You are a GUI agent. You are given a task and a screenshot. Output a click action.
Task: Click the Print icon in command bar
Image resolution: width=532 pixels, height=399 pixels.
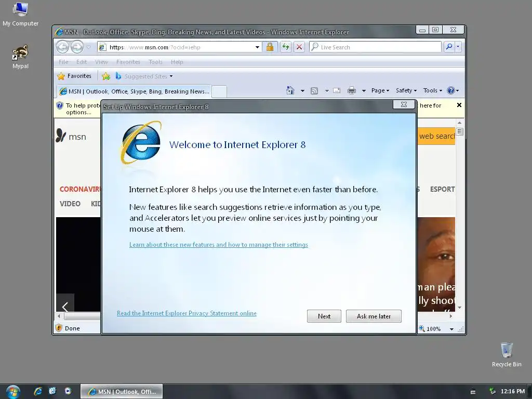(x=352, y=90)
